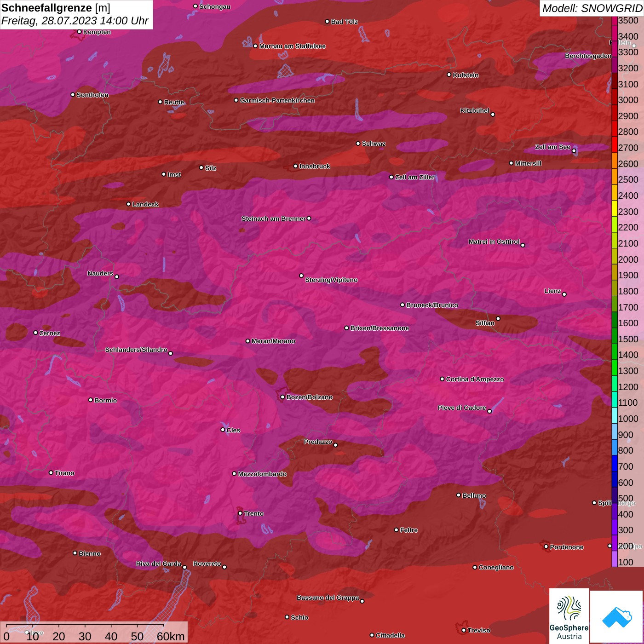
Task: Click the Zell am Ziller label
Action: click(414, 177)
